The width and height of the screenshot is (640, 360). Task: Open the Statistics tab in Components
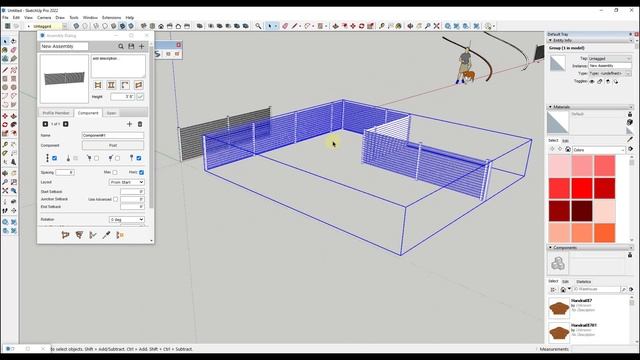click(x=583, y=282)
